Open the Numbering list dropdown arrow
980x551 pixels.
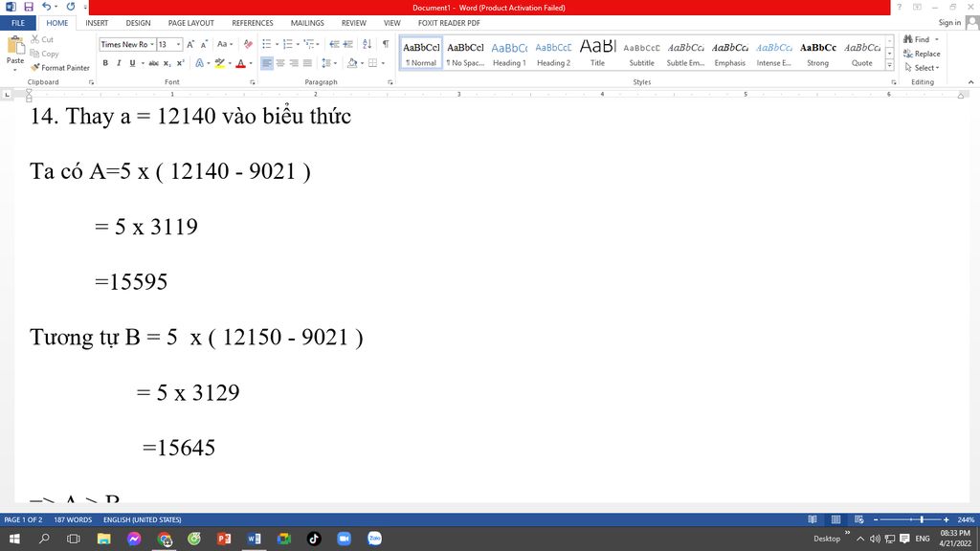[298, 44]
